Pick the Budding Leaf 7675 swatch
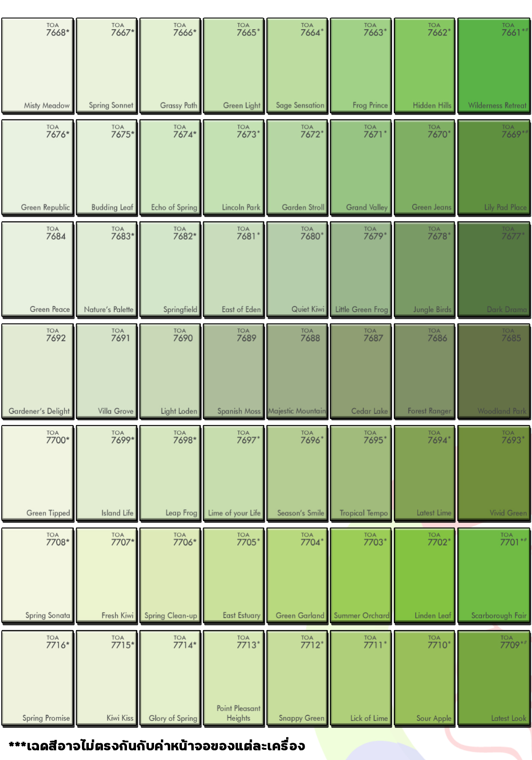 point(106,168)
